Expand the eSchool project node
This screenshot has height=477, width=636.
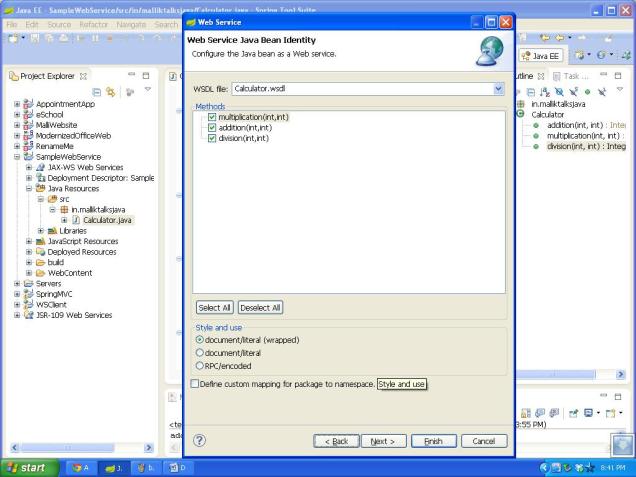pyautogui.click(x=17, y=114)
